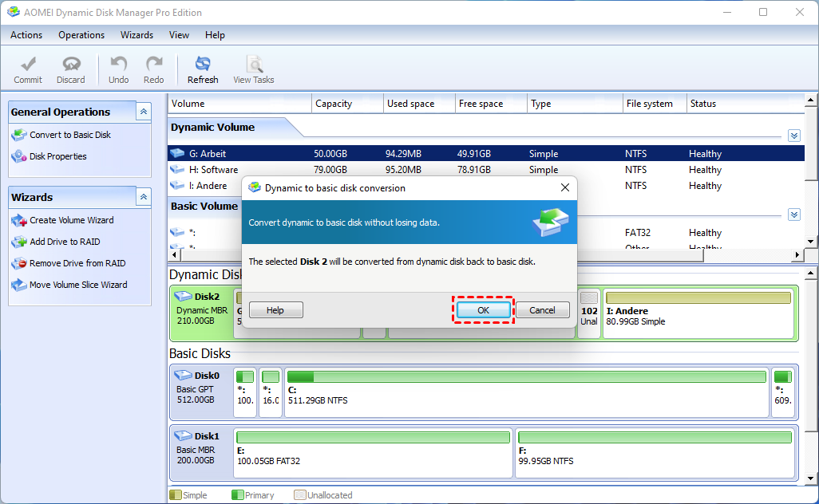Click Cancel in the conversion dialog
This screenshot has width=819, height=504.
[542, 310]
